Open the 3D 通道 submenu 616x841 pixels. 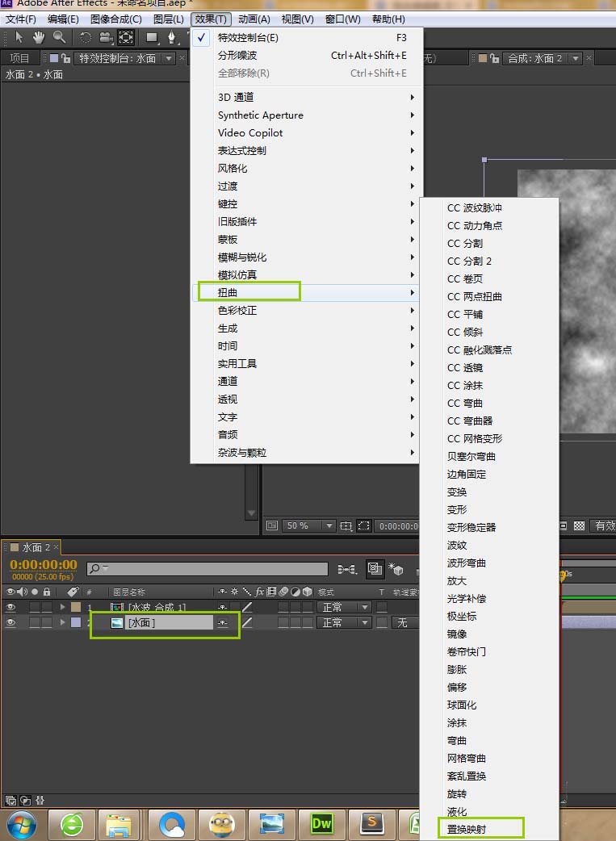[x=305, y=97]
